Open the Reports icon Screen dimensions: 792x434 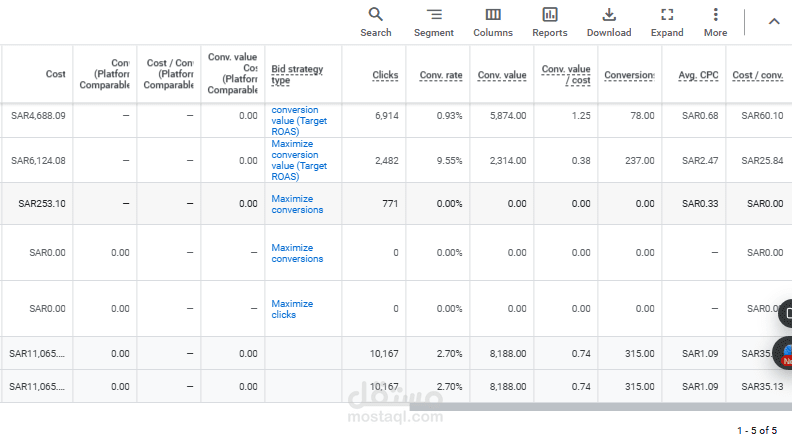pyautogui.click(x=550, y=15)
